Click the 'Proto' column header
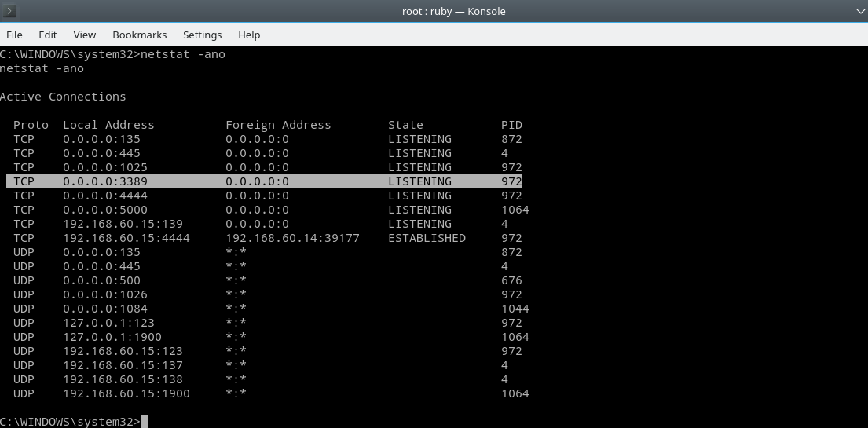 [31, 125]
